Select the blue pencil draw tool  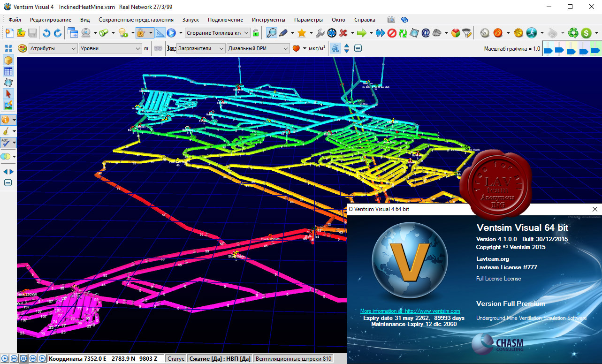click(x=283, y=33)
